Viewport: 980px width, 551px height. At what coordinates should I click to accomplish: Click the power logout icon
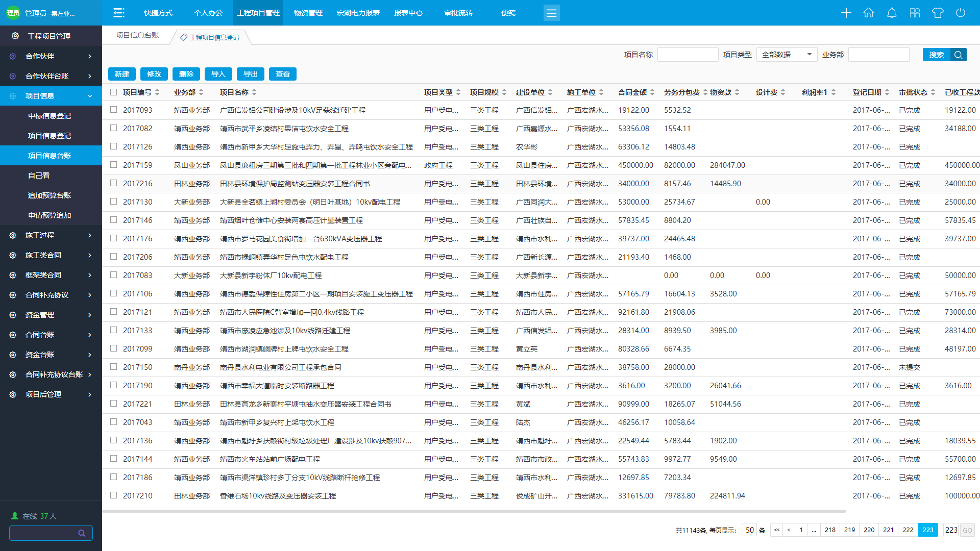[961, 13]
